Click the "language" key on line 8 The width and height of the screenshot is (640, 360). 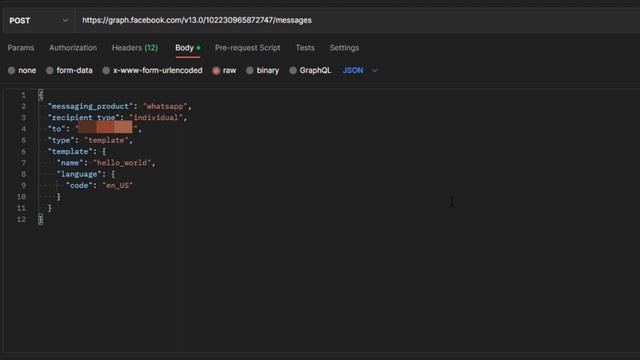tap(79, 174)
